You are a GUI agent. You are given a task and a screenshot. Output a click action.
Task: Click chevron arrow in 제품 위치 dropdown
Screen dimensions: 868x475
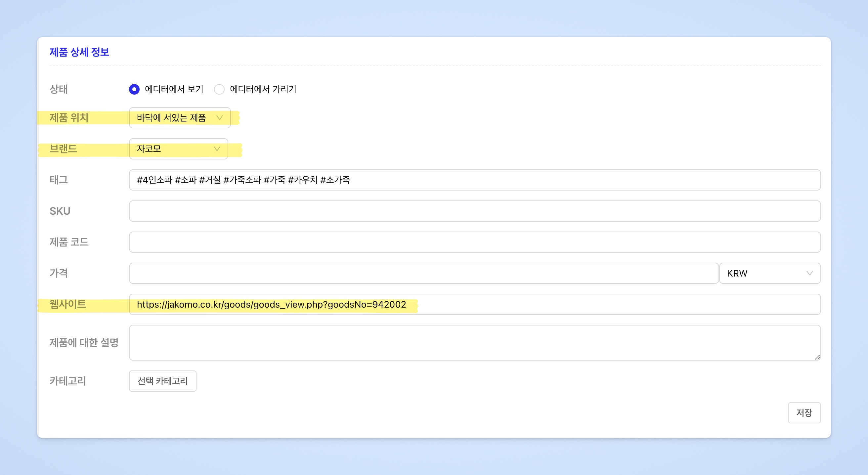click(220, 117)
